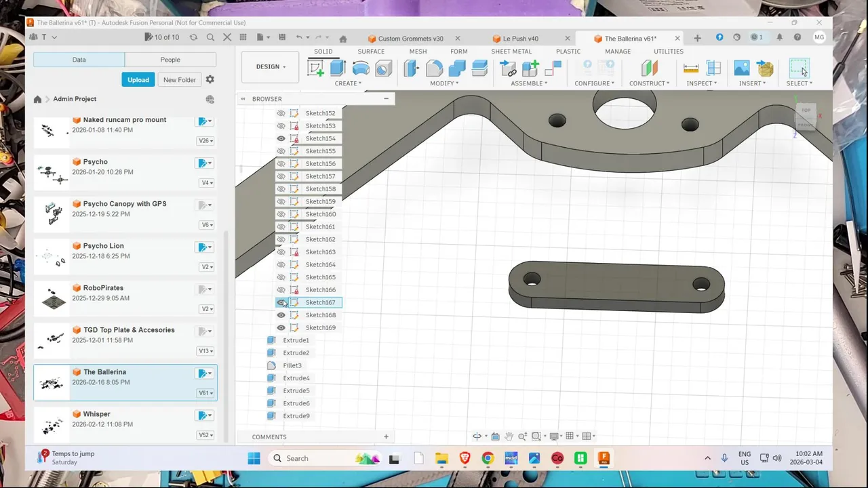Viewport: 868px width, 488px height.
Task: Activate the window Select tool icon
Action: click(x=799, y=68)
